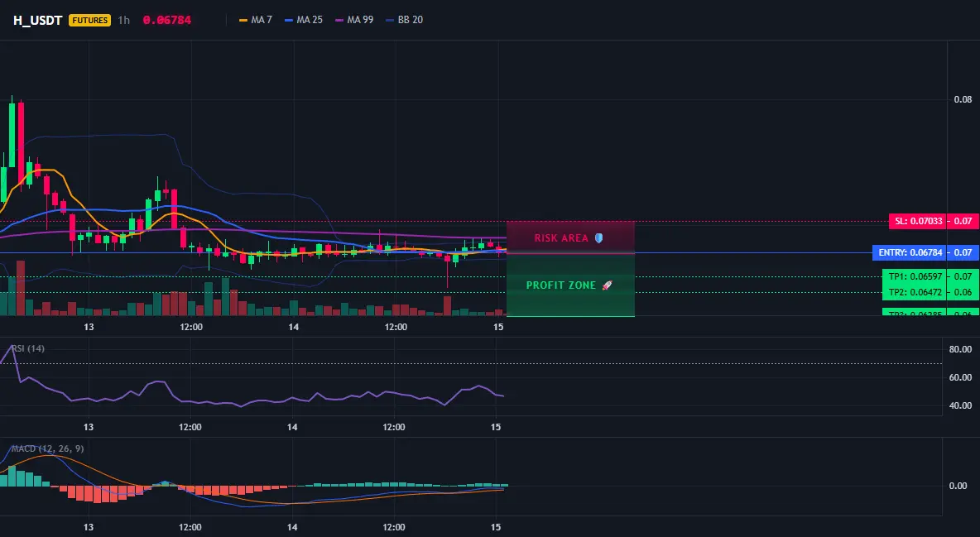This screenshot has height=537, width=980.
Task: Click the TP2: 0.06472 target tag
Action: point(914,292)
